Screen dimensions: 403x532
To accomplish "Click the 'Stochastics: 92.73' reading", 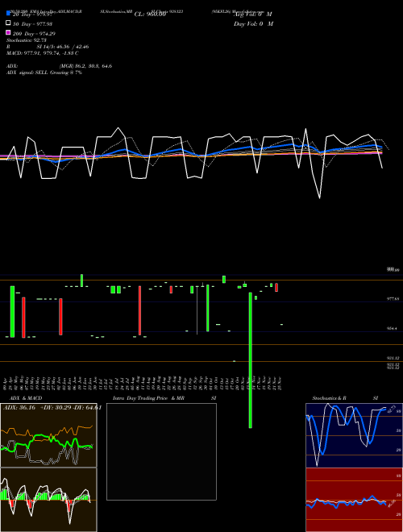I will point(27,40).
